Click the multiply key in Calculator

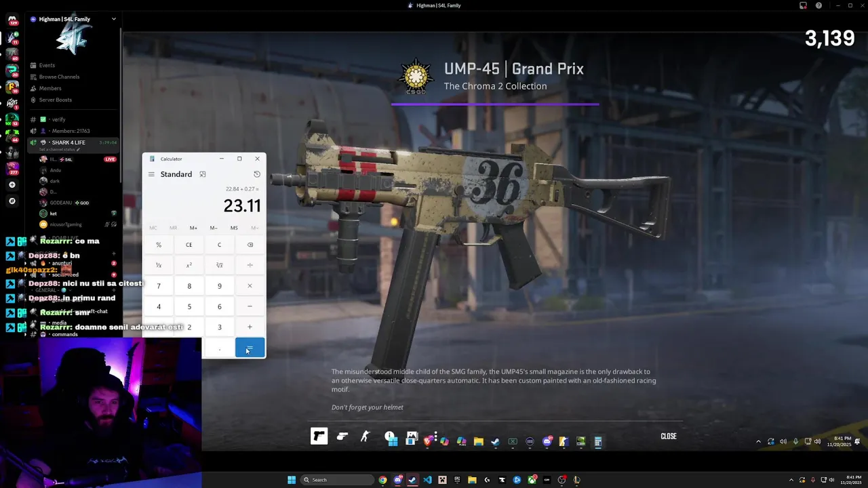[x=250, y=286]
